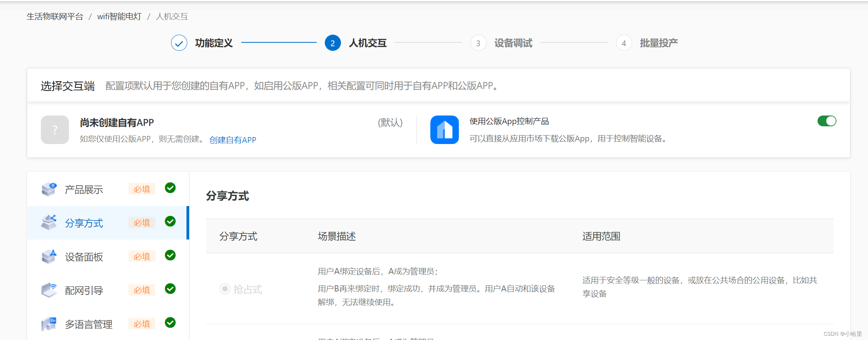The height and width of the screenshot is (340, 868).
Task: Open the 配网引导 menu item
Action: pos(108,290)
